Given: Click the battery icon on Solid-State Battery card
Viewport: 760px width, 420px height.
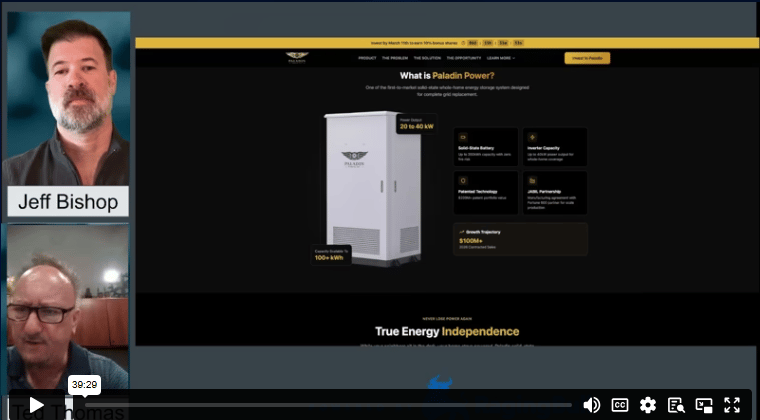Looking at the screenshot, I should pos(463,137).
